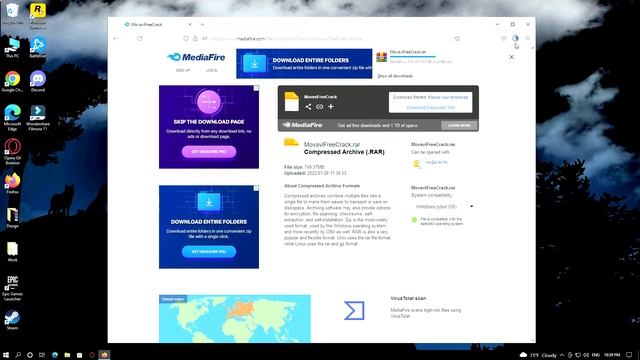The width and height of the screenshot is (640, 360).
Task: Click the plus icon to save to MediaFire
Action: pyautogui.click(x=331, y=107)
